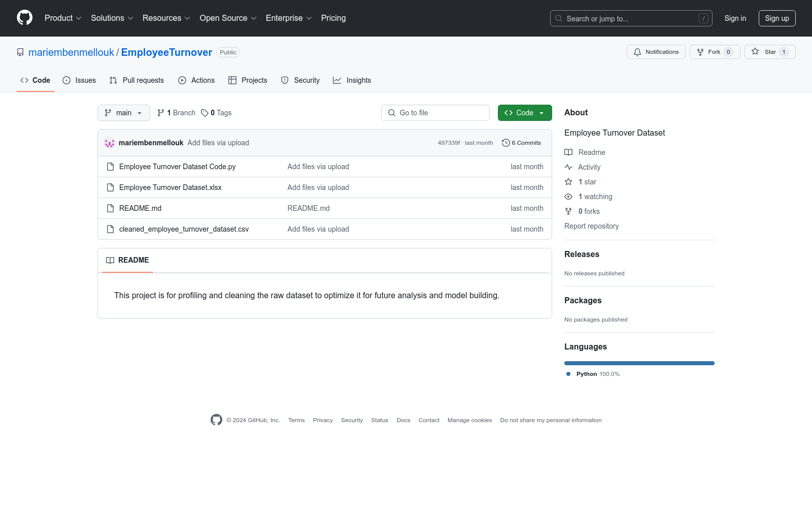Image resolution: width=812 pixels, height=508 pixels.
Task: View the Insights tab
Action: tap(352, 80)
